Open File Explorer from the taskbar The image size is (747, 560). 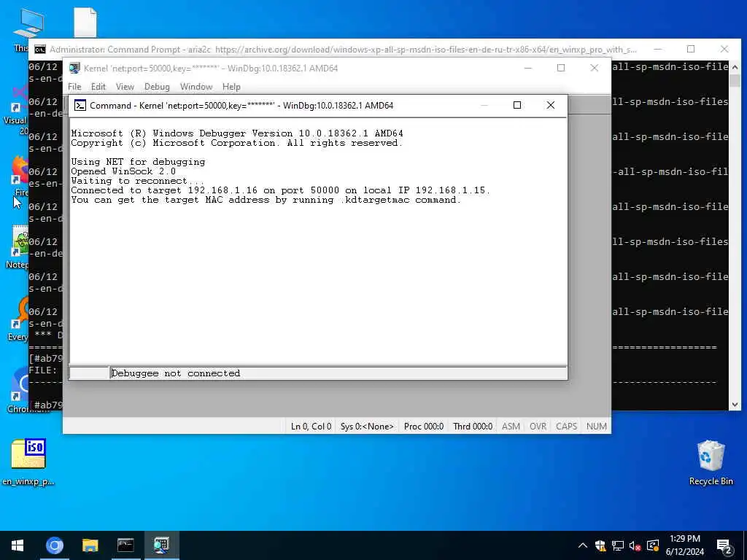[90, 545]
